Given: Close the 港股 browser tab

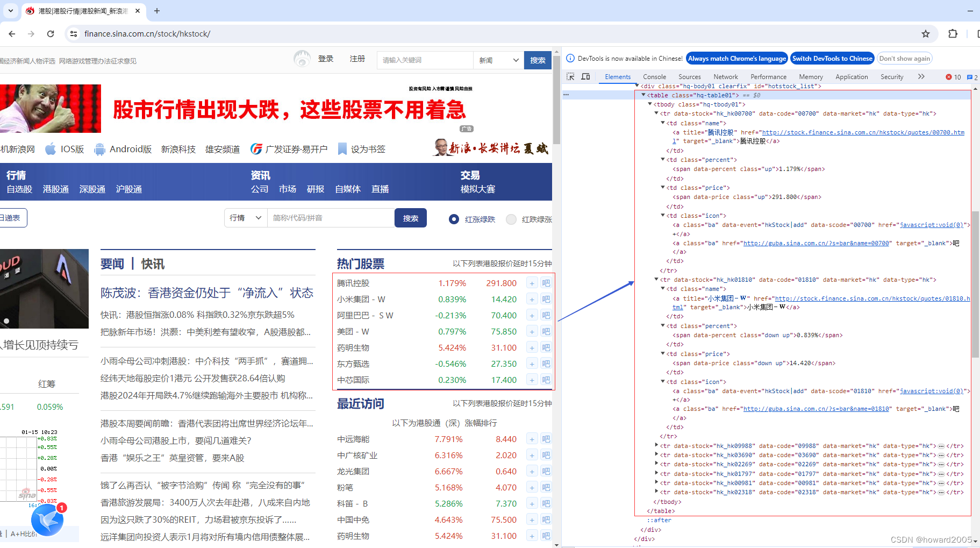Looking at the screenshot, I should point(138,11).
